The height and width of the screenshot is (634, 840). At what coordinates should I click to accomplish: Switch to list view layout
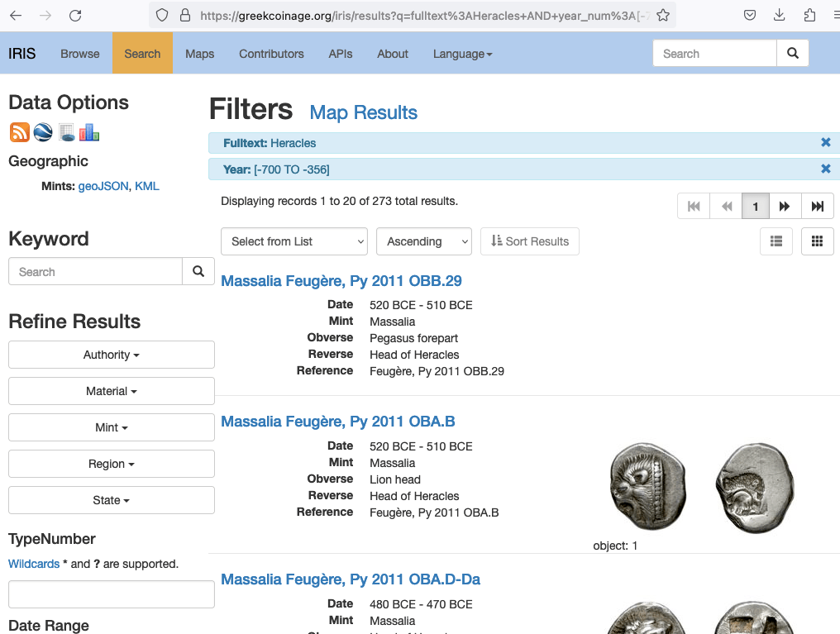(x=776, y=241)
